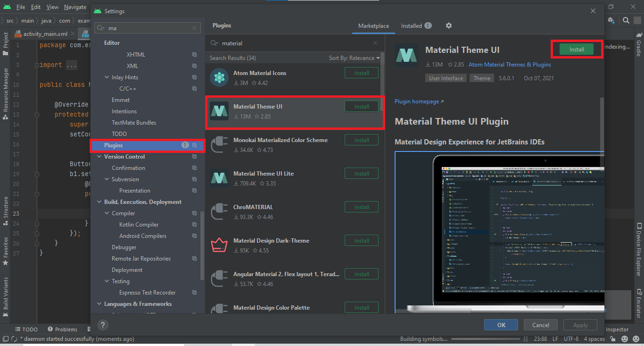Click the ChroMATERIAL plug icon
This screenshot has width=644, height=346.
219,212
